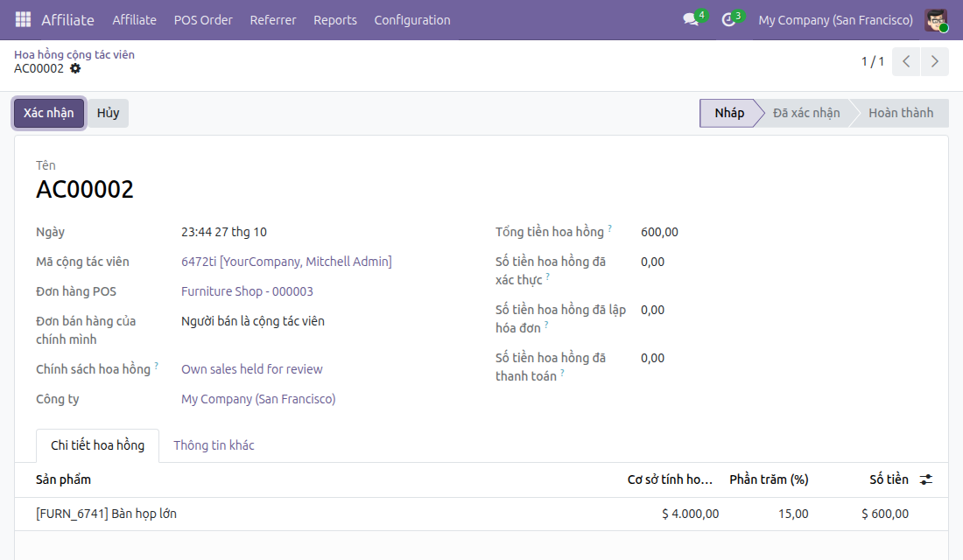Switch to the Thông tin khác tab
963x560 pixels.
(214, 445)
